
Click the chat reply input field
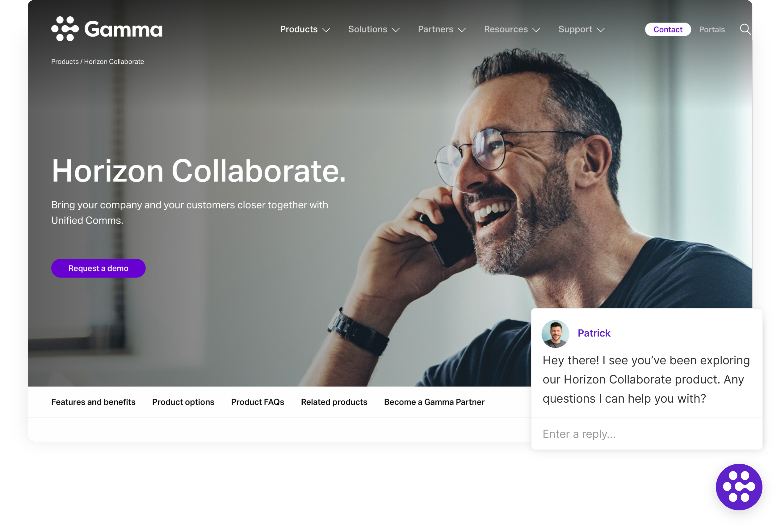pos(647,434)
